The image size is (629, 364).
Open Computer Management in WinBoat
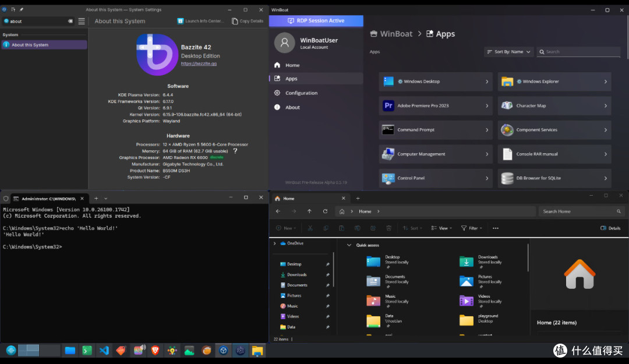tap(436, 154)
